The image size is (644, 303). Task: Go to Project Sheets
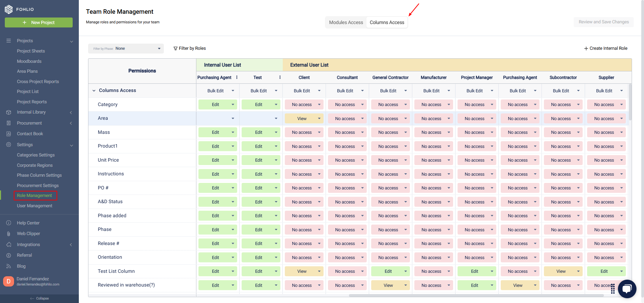tap(31, 51)
